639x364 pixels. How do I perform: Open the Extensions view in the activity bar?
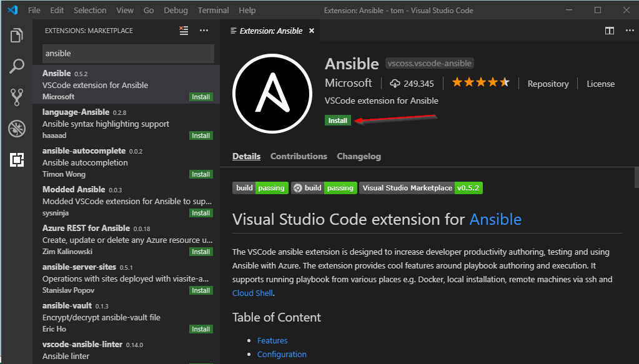coord(17,160)
